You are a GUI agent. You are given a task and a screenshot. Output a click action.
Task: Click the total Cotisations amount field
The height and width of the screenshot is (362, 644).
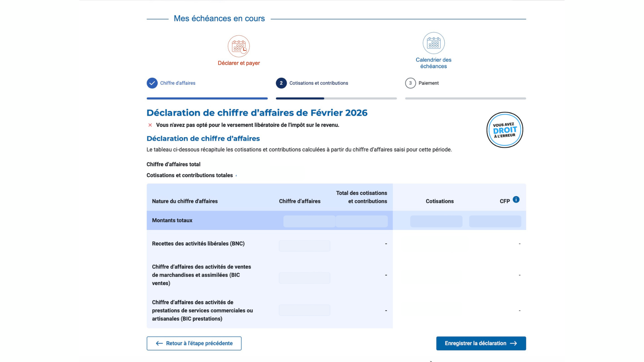[x=436, y=221]
